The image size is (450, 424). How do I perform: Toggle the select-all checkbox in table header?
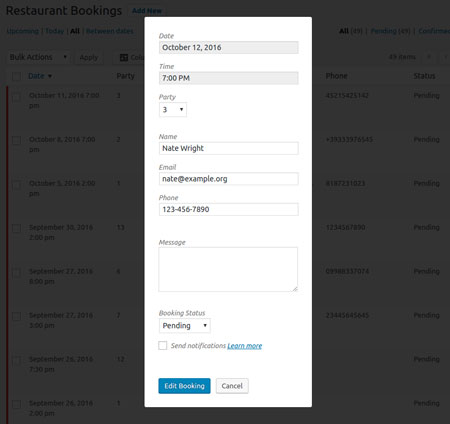click(x=16, y=76)
